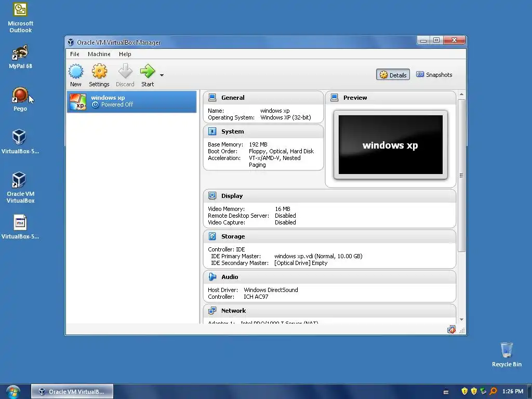This screenshot has width=532, height=399.
Task: Switch to the Details view
Action: coord(393,75)
